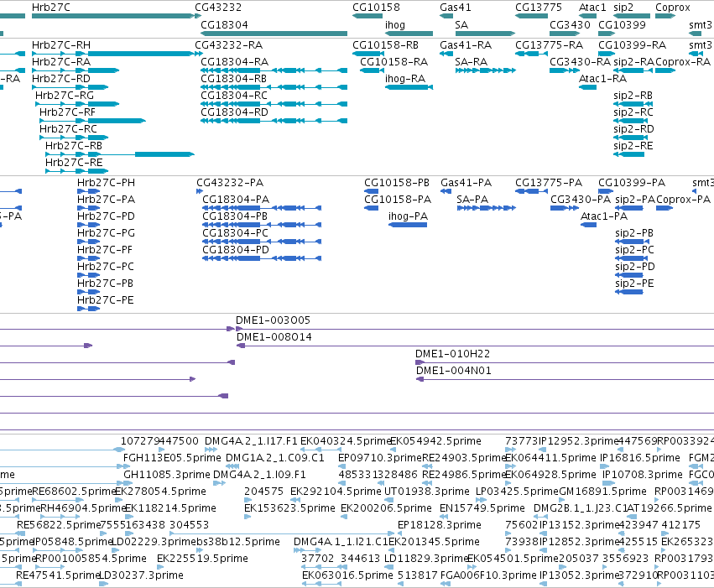
Task: Click protein CG10158-PB
Action: tap(371, 191)
